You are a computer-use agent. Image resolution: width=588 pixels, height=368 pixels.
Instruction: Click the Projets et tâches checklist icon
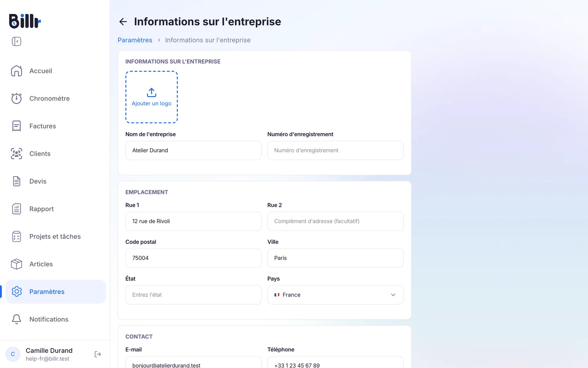point(17,237)
